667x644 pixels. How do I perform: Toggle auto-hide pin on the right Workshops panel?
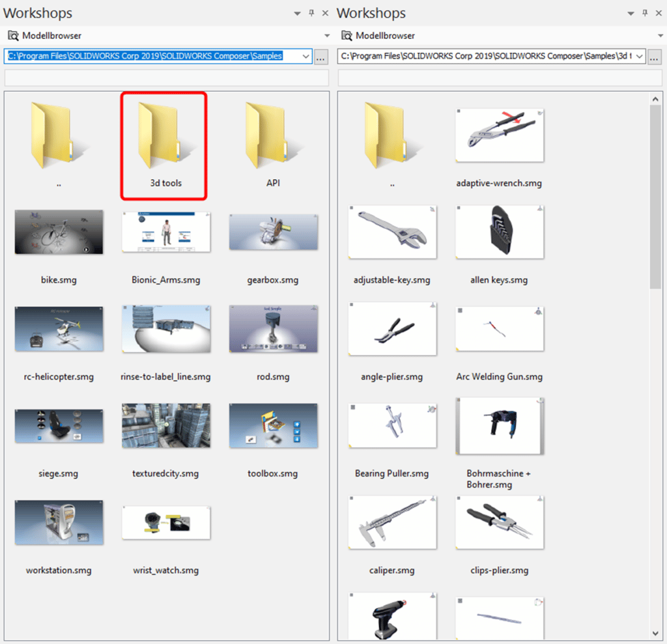pos(644,12)
